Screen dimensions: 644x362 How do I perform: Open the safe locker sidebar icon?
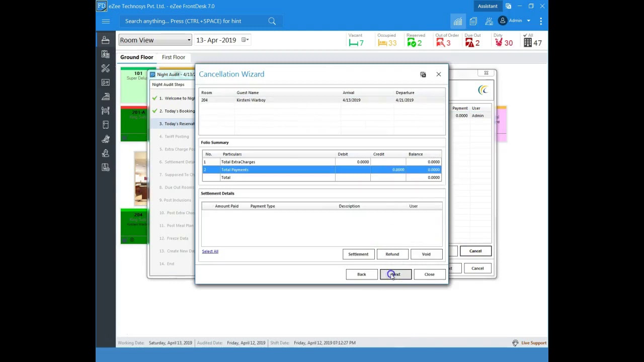point(106,82)
